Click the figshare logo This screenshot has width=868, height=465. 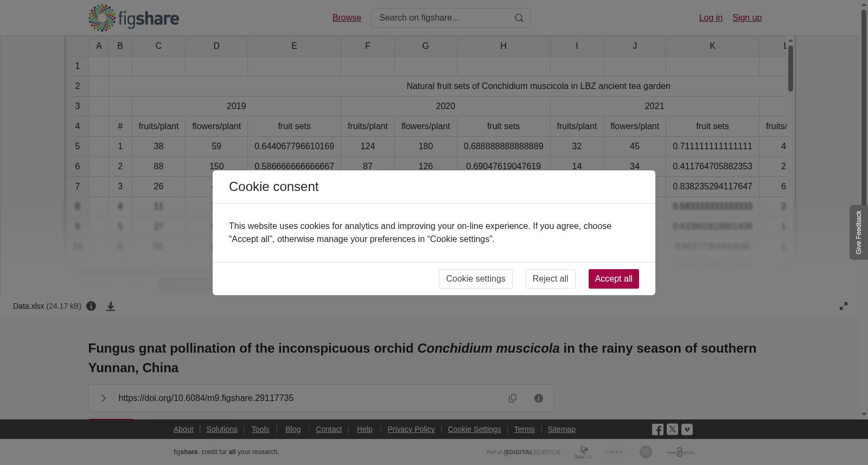(133, 18)
